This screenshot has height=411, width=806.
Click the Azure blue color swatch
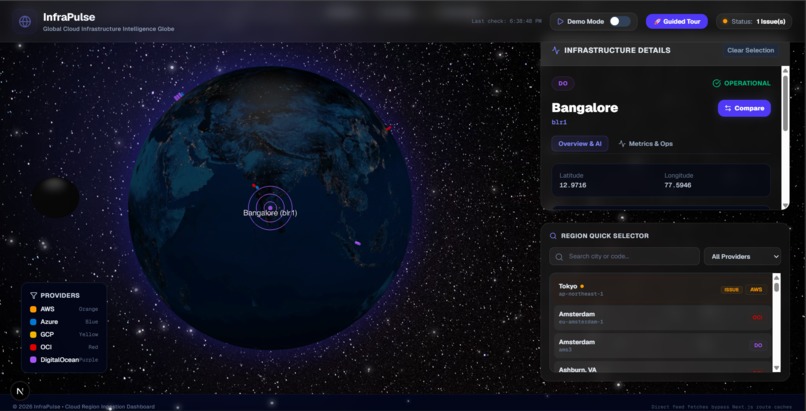[33, 322]
